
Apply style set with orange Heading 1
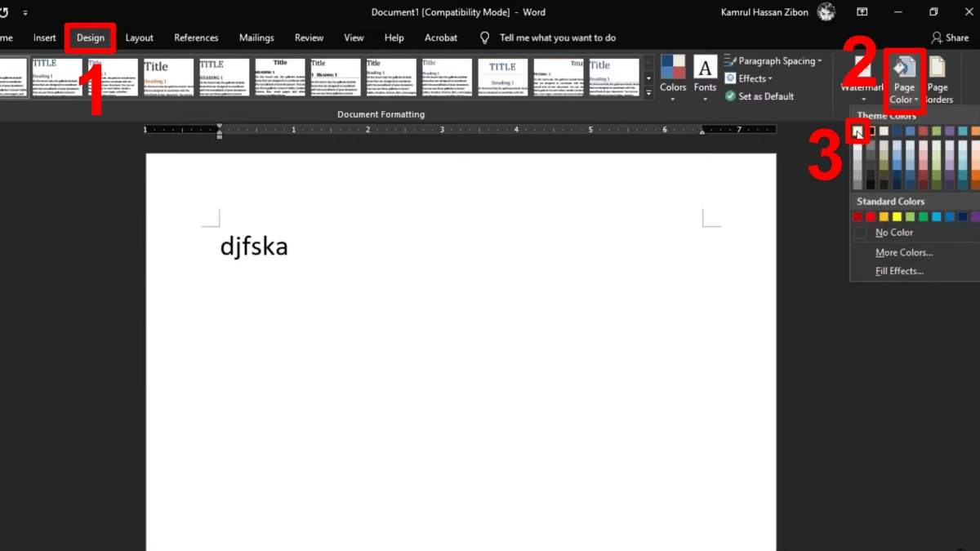(x=168, y=78)
